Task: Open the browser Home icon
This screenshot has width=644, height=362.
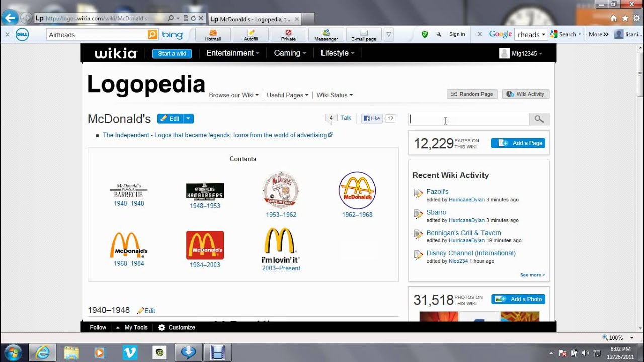Action: 613,18
